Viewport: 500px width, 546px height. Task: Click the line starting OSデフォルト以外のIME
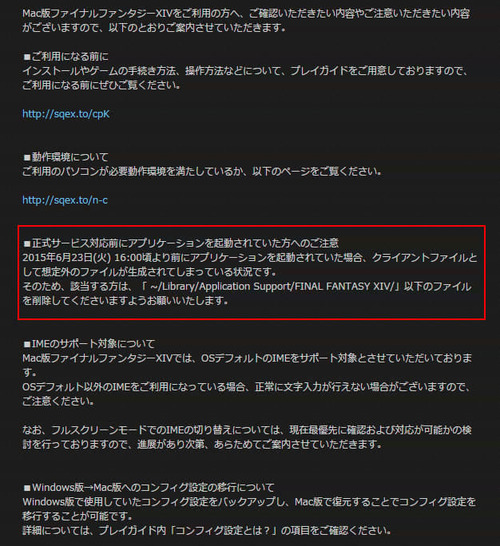coord(246,387)
